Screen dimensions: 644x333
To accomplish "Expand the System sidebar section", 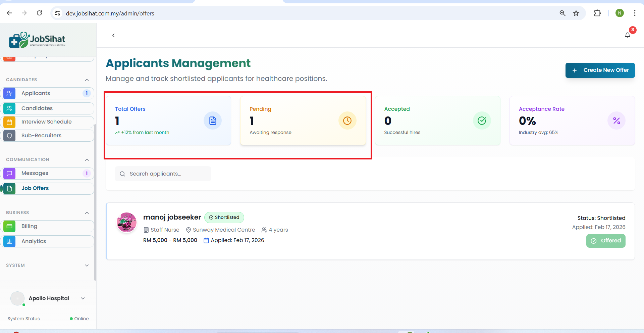I will 87,266.
